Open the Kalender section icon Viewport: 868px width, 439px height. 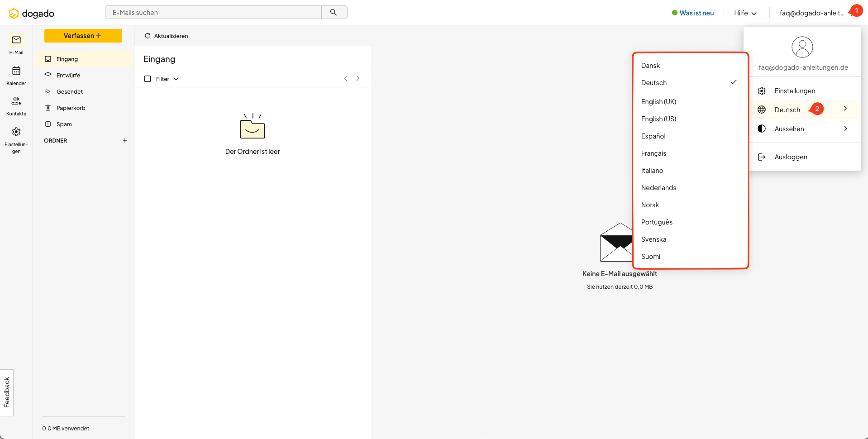click(x=16, y=71)
